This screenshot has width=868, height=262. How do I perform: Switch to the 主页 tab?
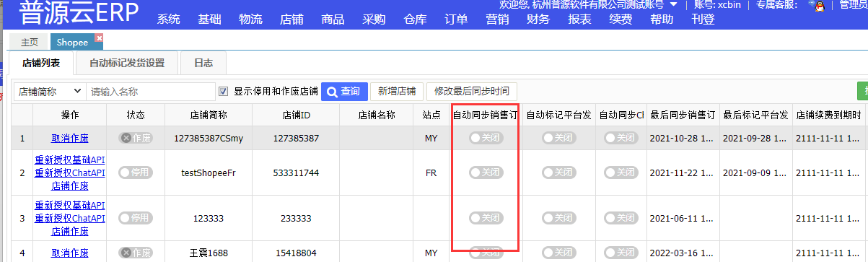coord(30,42)
